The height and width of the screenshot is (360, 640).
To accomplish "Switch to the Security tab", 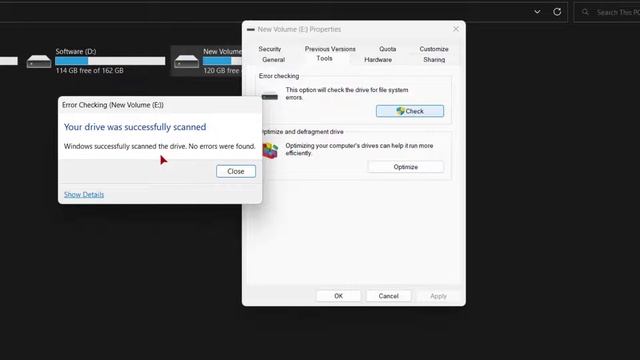I will point(270,49).
